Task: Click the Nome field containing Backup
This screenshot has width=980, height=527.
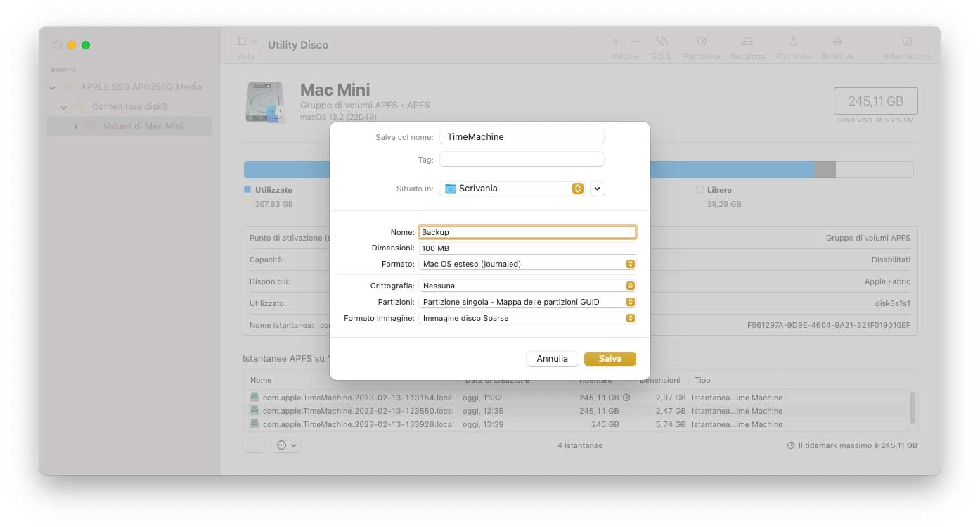Action: pos(527,232)
